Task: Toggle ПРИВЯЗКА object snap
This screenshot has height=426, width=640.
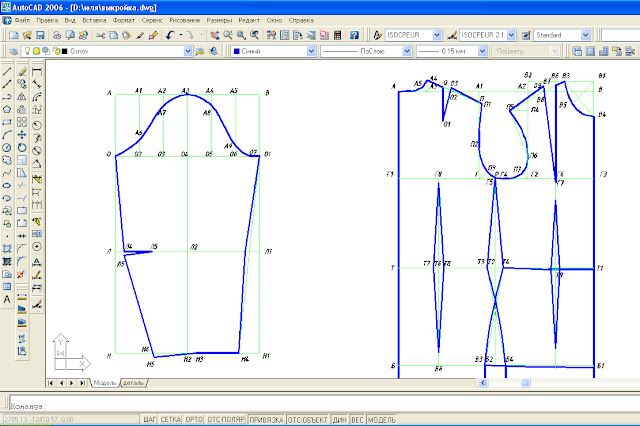Action: pyautogui.click(x=266, y=419)
